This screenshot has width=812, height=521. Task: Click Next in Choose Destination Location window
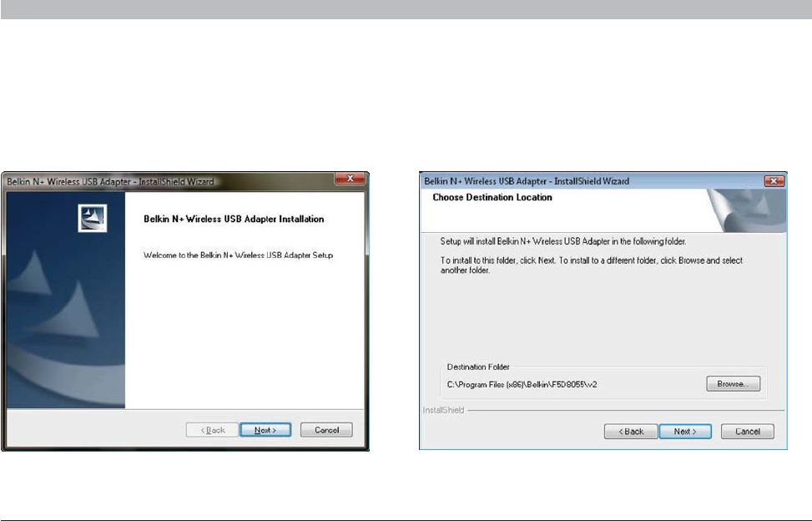(x=685, y=432)
